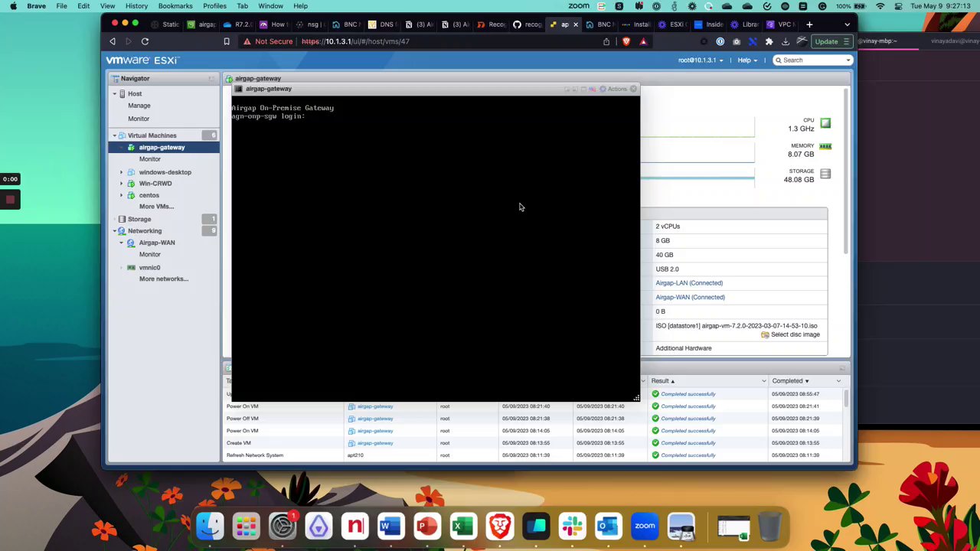Open Zoom app in the Dock
Viewport: 980px width, 551px height.
[645, 526]
